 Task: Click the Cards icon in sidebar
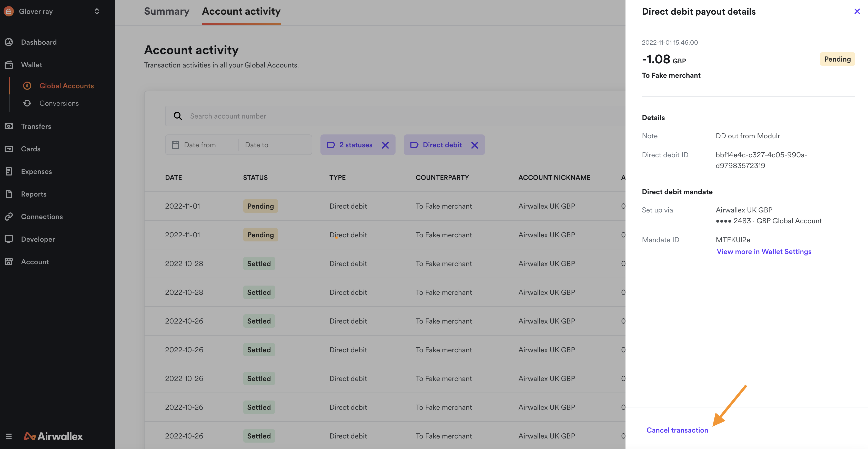(x=9, y=149)
